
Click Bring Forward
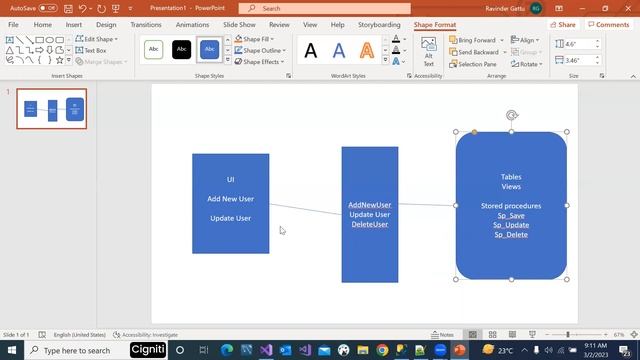pyautogui.click(x=472, y=40)
